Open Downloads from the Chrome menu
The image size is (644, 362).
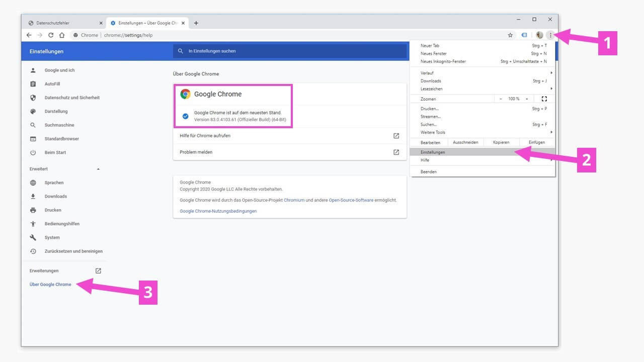tap(482, 81)
